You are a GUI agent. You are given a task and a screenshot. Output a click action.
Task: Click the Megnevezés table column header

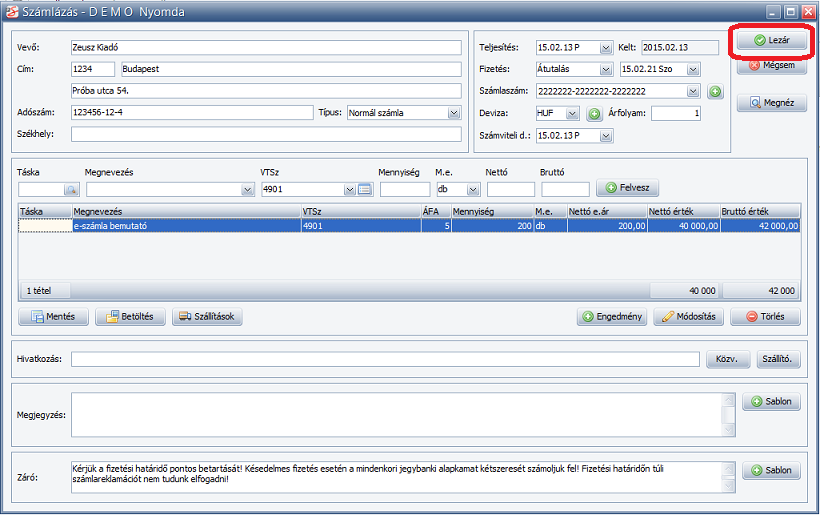pyautogui.click(x=186, y=212)
